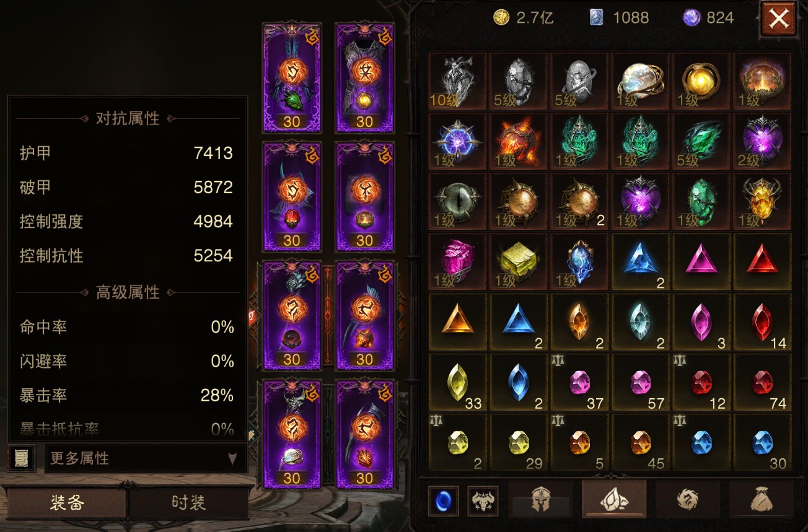
Task: Click the 装备 button
Action: point(66,502)
